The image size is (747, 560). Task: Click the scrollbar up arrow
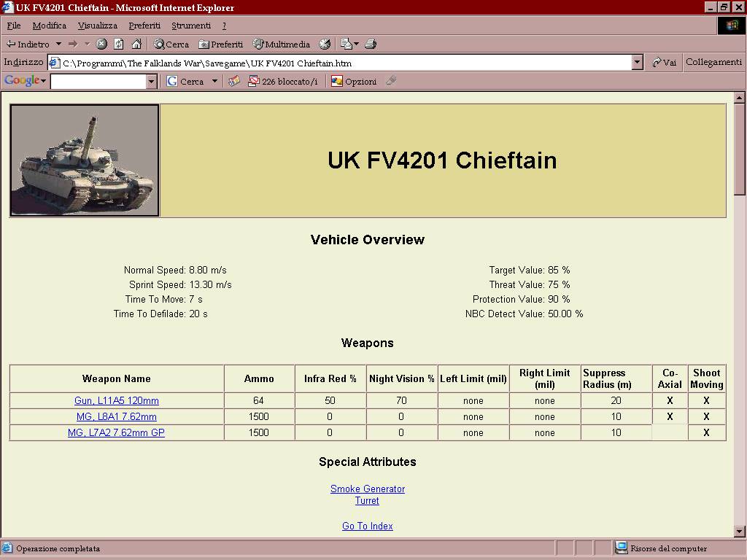[x=740, y=98]
